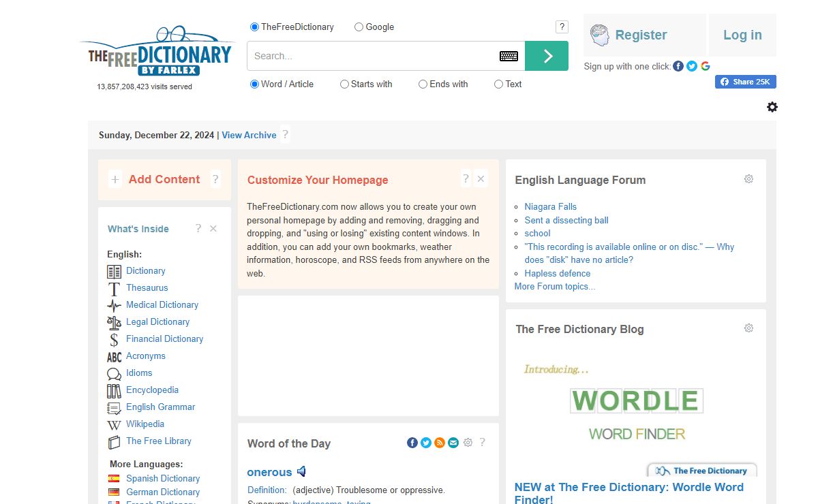This screenshot has width=818, height=504.
Task: Open the English Grammar link
Action: [x=160, y=407]
